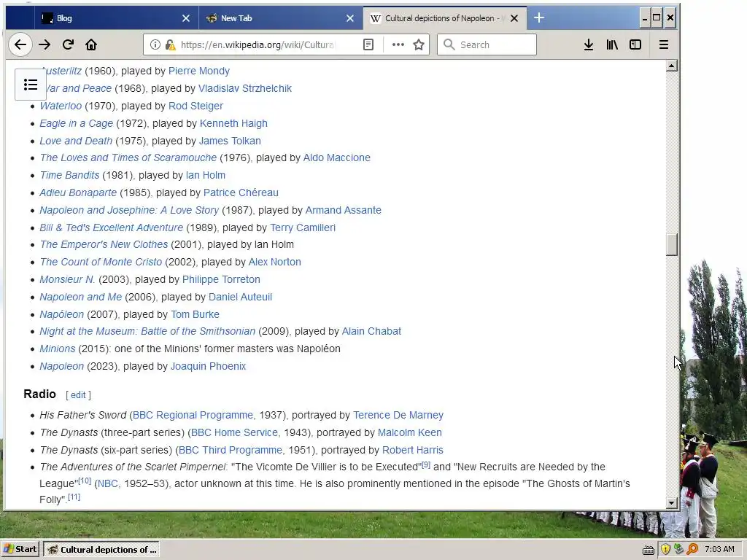Bookmark this page with the star
The height and width of the screenshot is (560, 747).
point(419,44)
